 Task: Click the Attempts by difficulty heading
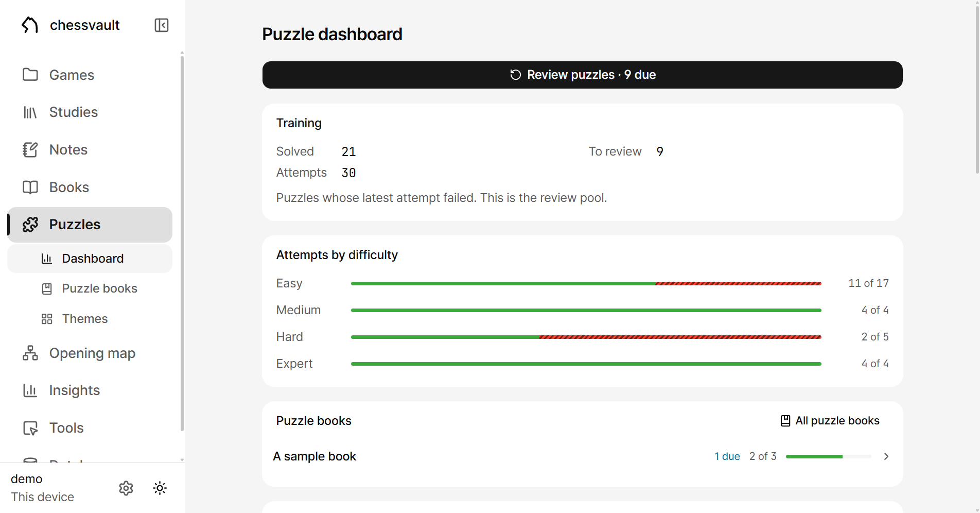pos(337,255)
